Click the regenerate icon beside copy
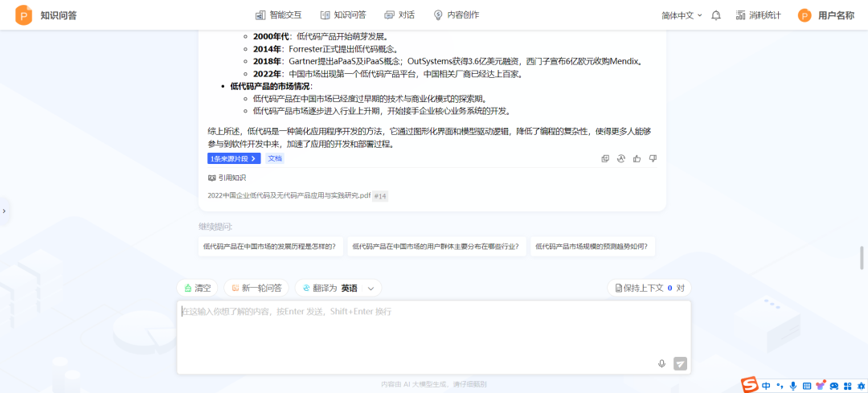 pyautogui.click(x=620, y=158)
